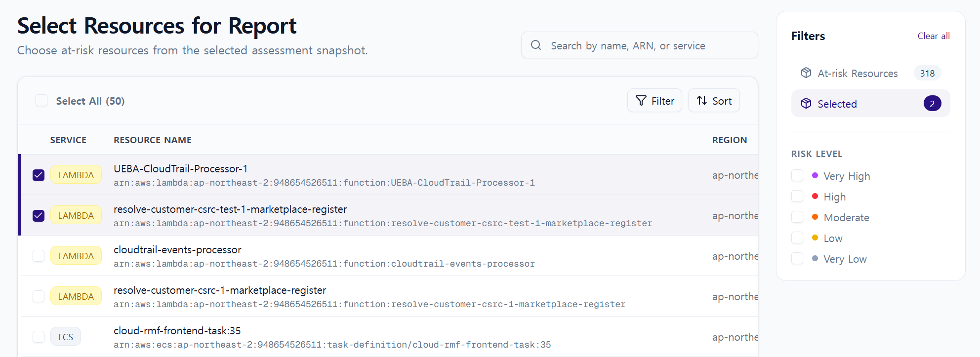Enable the High risk level filter
Screen dimensions: 980x357
coord(797,196)
